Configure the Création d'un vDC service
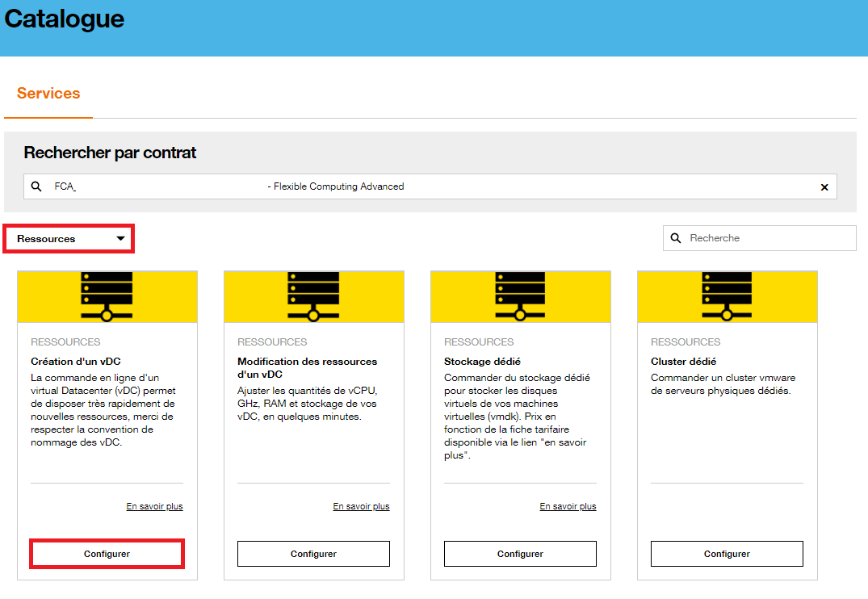Image resolution: width=868 pixels, height=599 pixels. tap(107, 554)
